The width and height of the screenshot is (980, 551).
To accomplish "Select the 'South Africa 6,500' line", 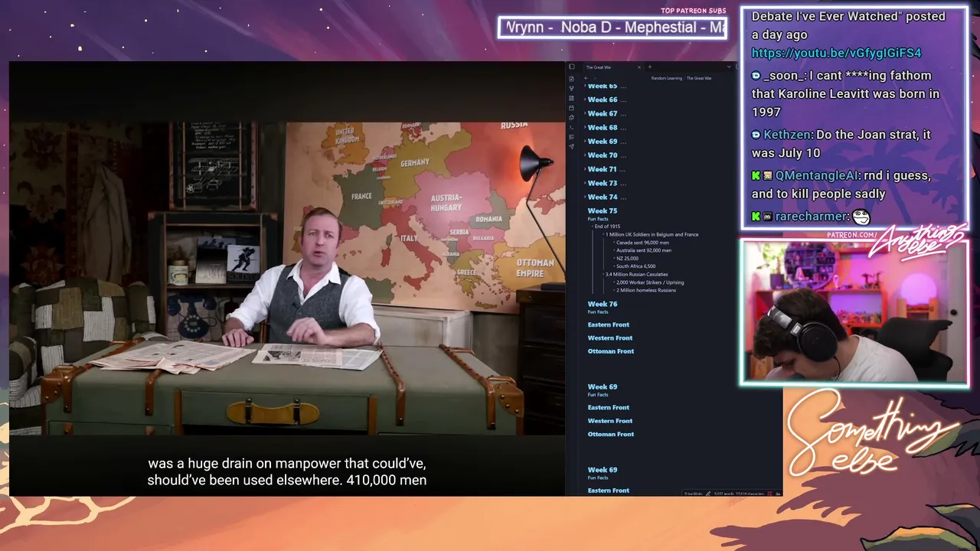I will coord(635,266).
